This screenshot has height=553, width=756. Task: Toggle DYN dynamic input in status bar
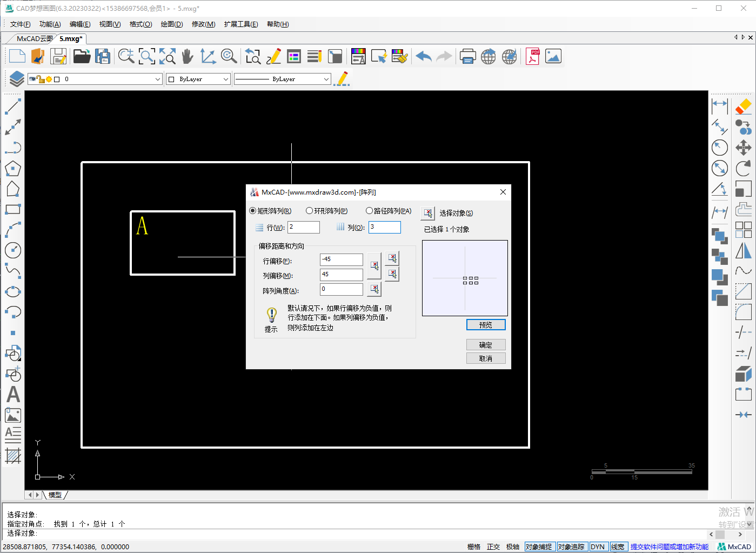tap(598, 547)
